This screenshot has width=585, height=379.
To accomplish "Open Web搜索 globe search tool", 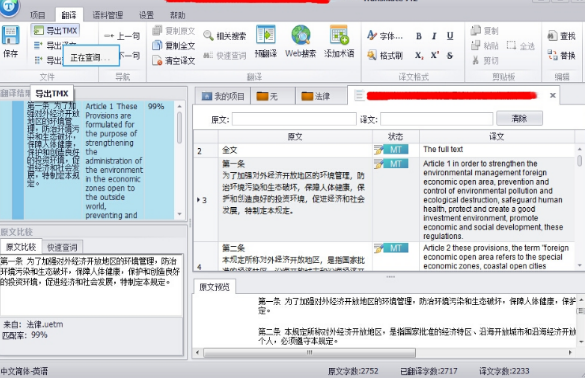I will [301, 41].
